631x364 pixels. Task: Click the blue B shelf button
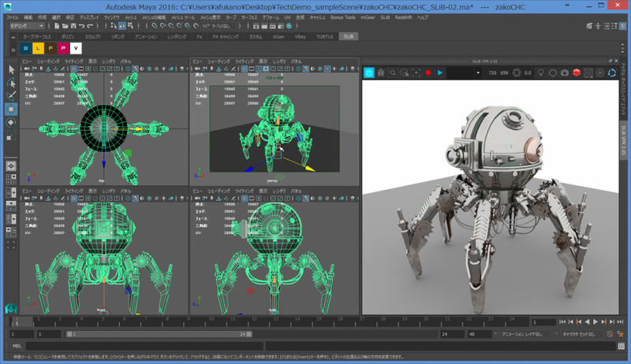(26, 49)
